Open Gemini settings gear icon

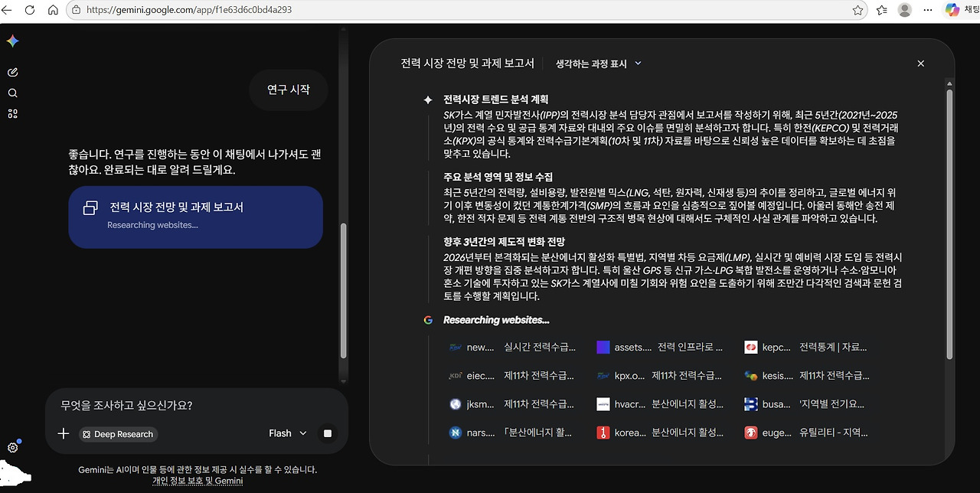click(x=12, y=448)
